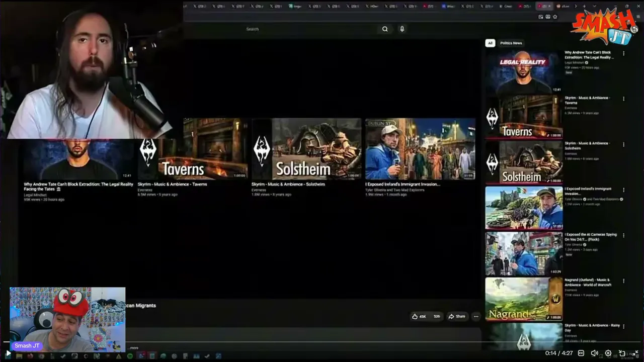Toggle closed captions on the outer player
This screenshot has width=644, height=362.
coord(581,353)
